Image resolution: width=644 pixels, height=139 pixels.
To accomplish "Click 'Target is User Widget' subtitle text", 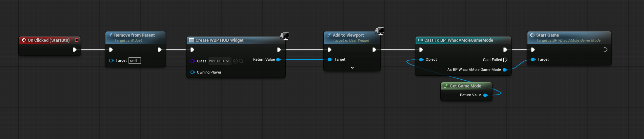I will tap(351, 41).
